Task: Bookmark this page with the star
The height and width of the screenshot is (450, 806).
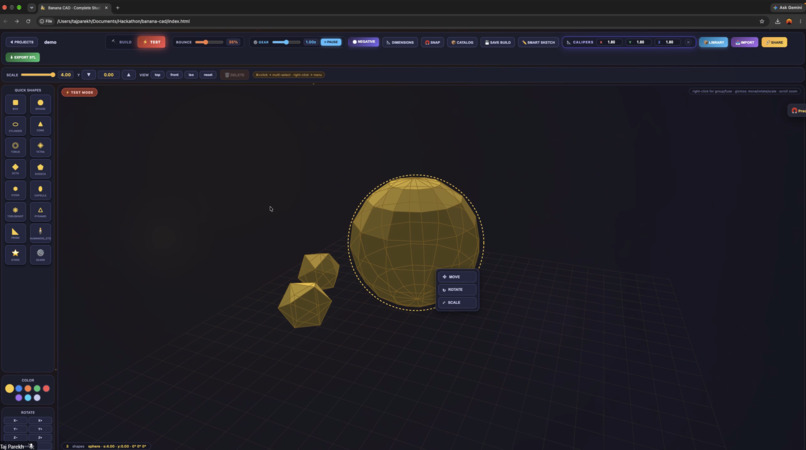Action: click(x=762, y=21)
